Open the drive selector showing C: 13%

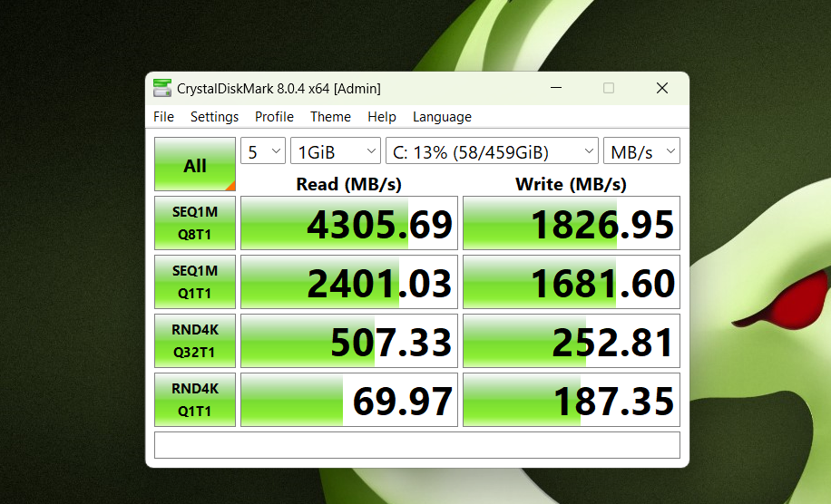(x=492, y=151)
